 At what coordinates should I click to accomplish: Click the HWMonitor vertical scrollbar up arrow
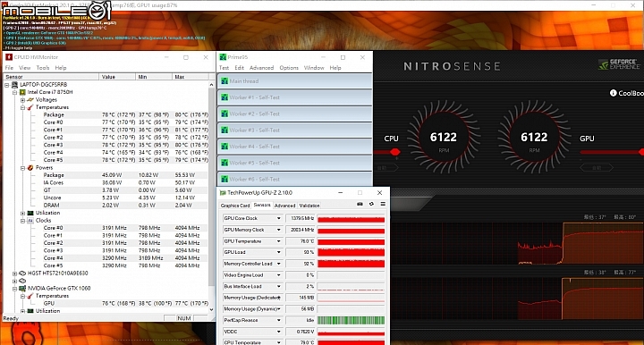click(x=211, y=85)
